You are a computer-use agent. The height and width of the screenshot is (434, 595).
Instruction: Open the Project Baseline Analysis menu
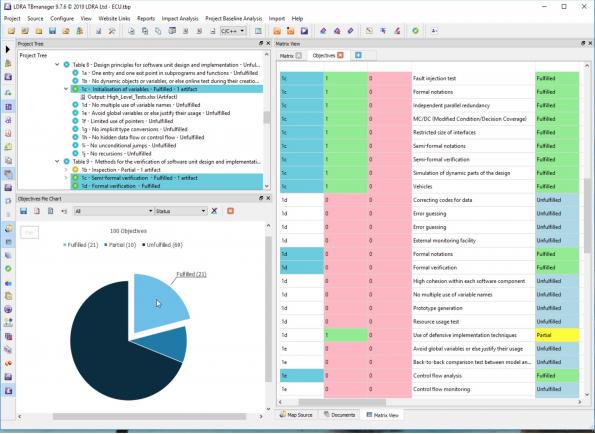click(x=234, y=18)
